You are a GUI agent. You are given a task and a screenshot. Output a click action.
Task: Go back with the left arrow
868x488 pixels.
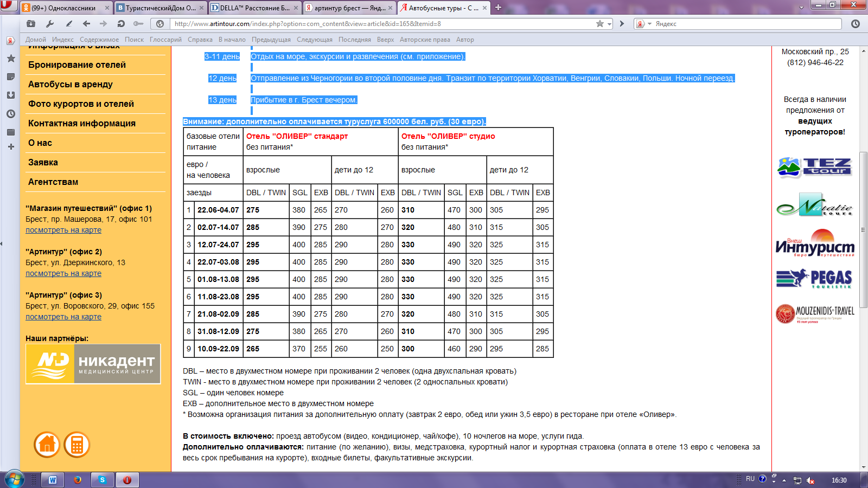pyautogui.click(x=86, y=24)
